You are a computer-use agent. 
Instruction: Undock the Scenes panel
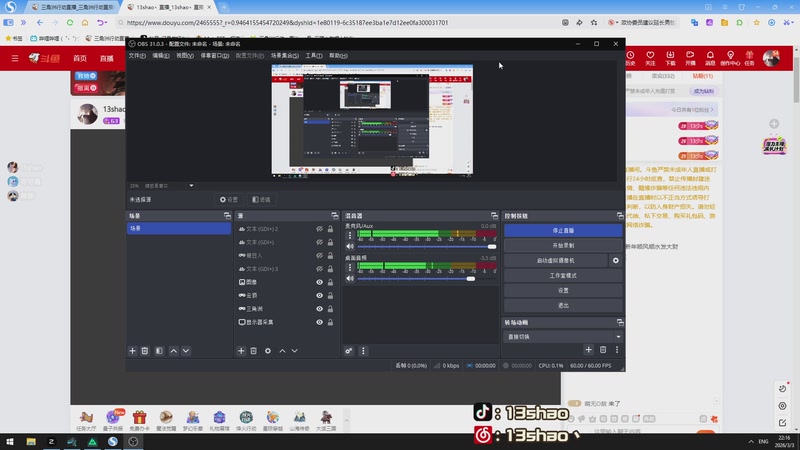tap(227, 216)
